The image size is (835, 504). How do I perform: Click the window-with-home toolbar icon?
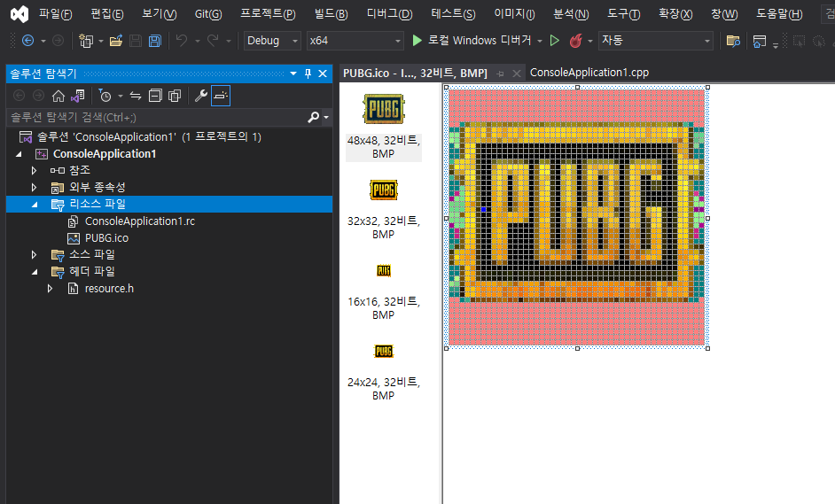pyautogui.click(x=760, y=41)
